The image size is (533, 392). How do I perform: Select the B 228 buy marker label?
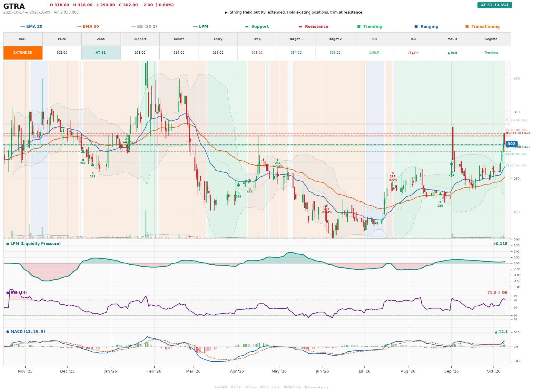440,204
